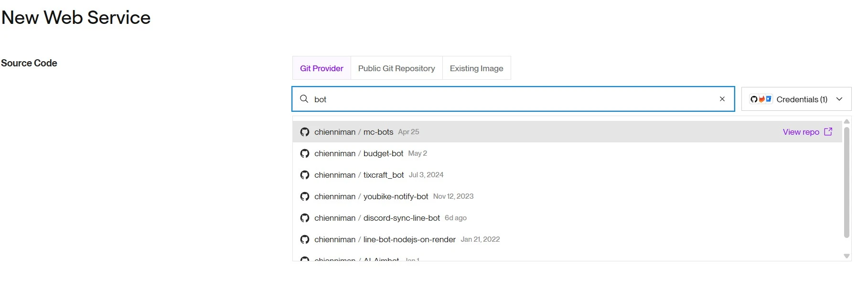The height and width of the screenshot is (290, 868).
Task: Click the search magnifier icon
Action: click(x=304, y=99)
